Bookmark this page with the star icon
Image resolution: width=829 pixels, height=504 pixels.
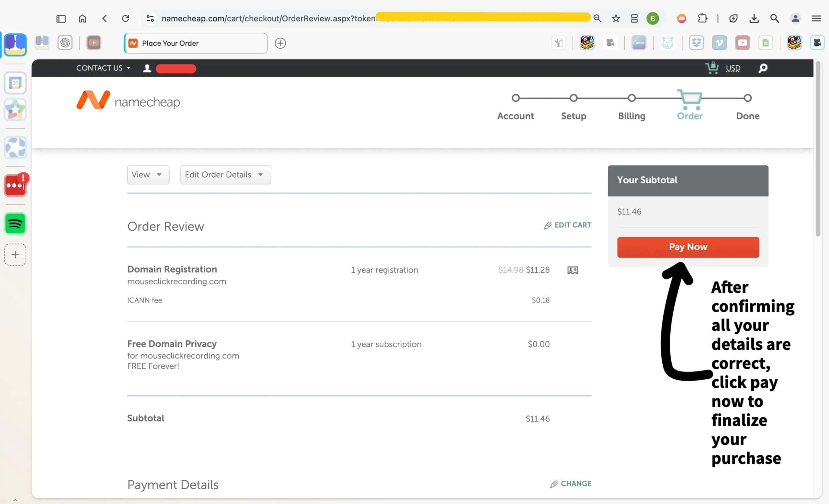click(615, 18)
